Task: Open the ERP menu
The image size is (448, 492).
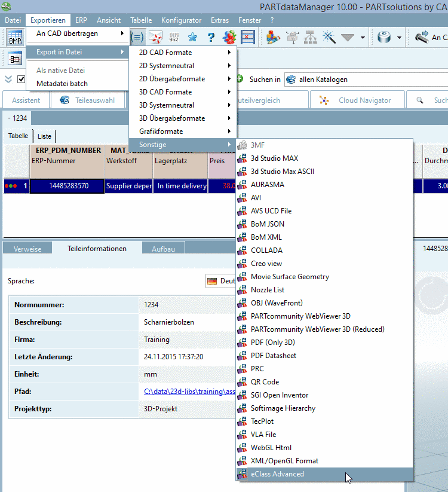Action: 81,20
